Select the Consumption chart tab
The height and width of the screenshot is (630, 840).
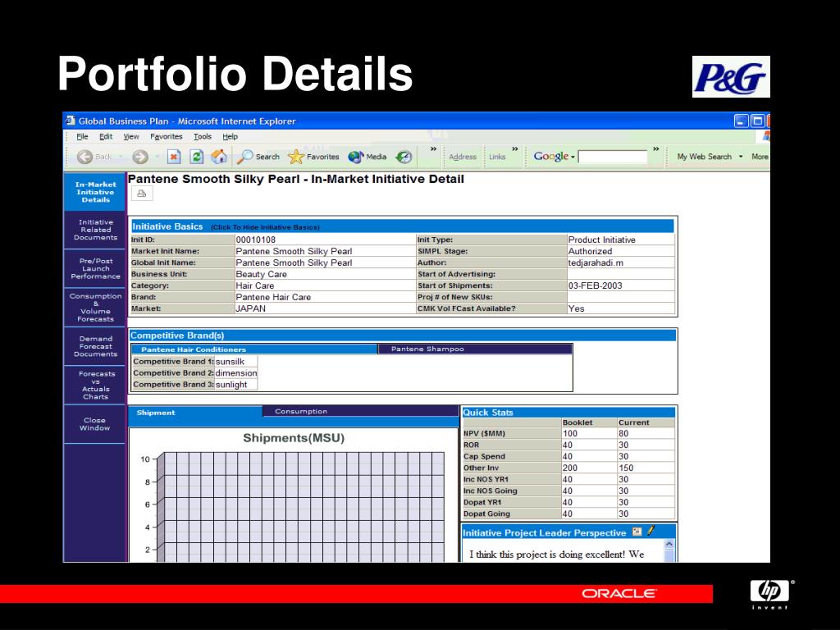click(361, 412)
